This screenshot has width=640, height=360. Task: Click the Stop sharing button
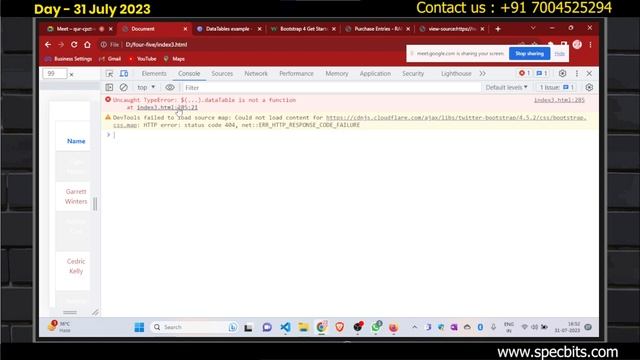[x=529, y=53]
